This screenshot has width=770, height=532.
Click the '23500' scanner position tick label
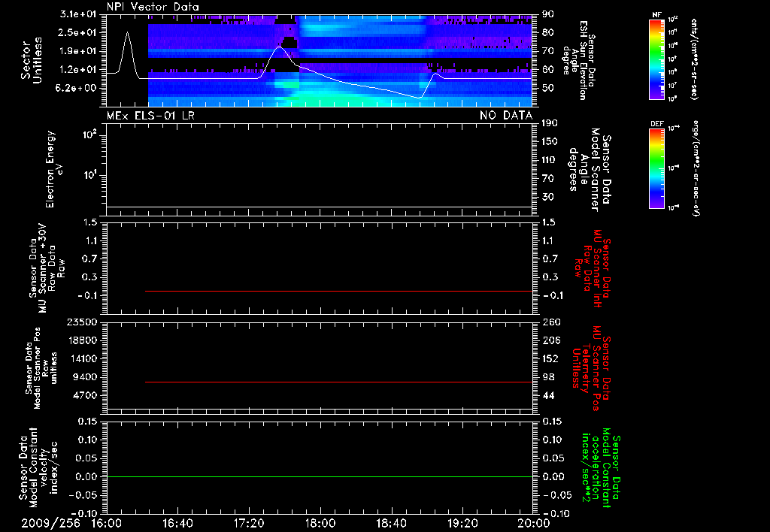coord(82,322)
